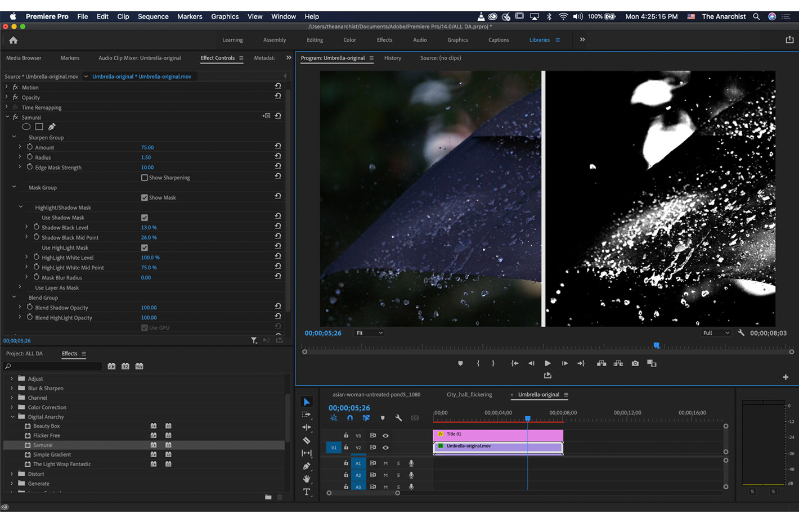Image resolution: width=799 pixels, height=532 pixels.
Task: Select the Type tool
Action: (307, 492)
